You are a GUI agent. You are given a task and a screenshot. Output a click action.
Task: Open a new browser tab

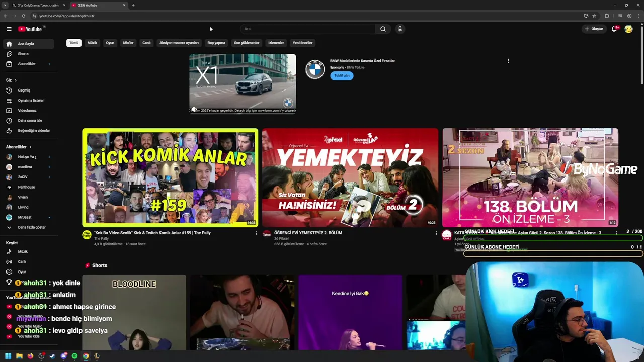tap(133, 5)
